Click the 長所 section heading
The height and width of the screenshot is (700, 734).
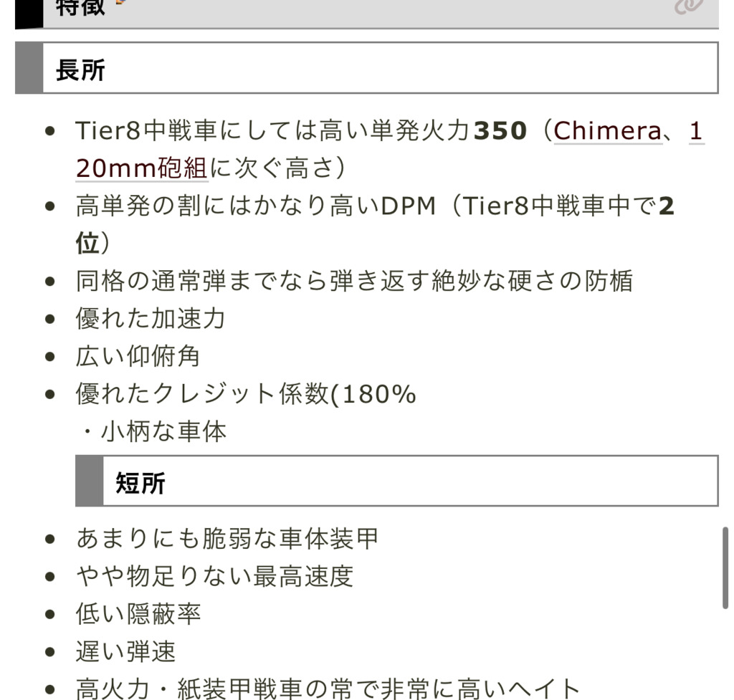[x=80, y=69]
